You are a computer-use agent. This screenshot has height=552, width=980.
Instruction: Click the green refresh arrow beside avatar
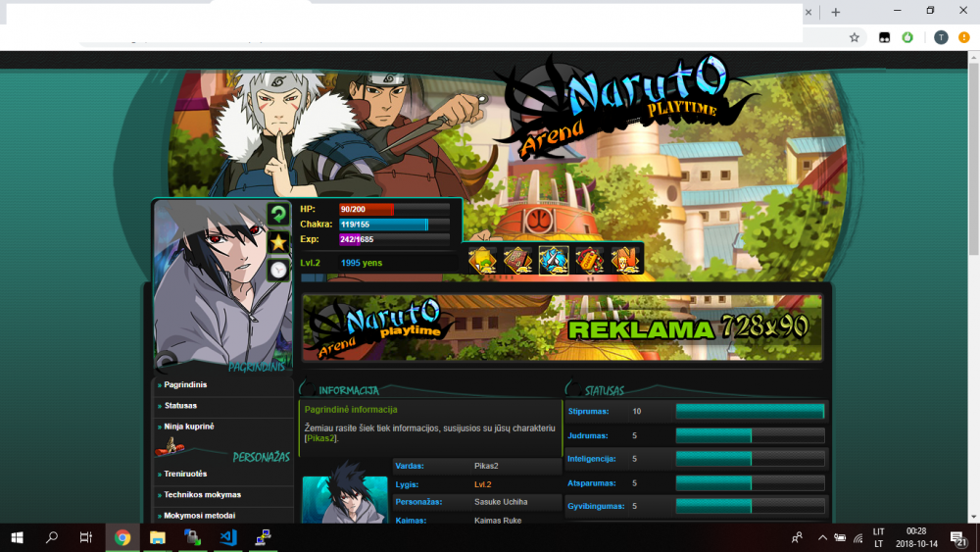[278, 215]
